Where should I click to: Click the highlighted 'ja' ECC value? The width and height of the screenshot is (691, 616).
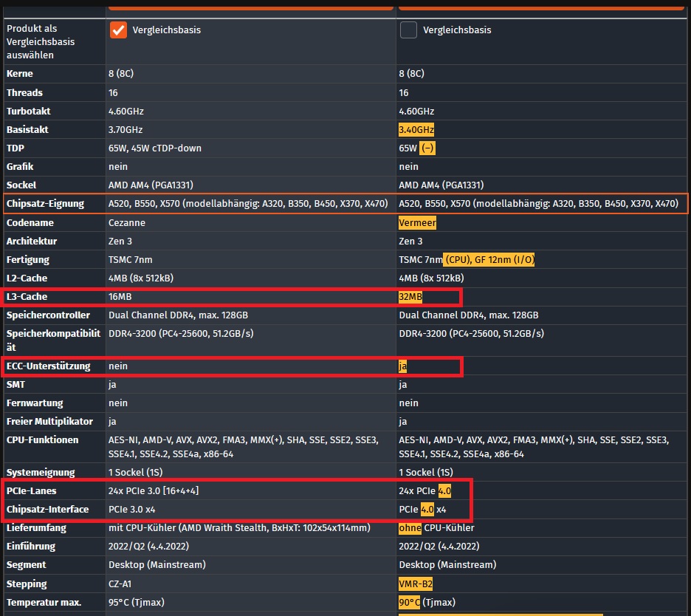coord(403,366)
